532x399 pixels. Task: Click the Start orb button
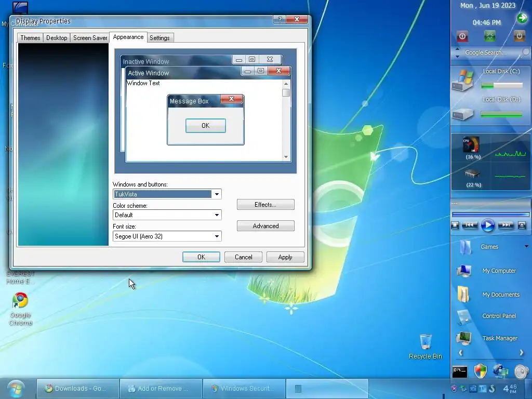16,389
